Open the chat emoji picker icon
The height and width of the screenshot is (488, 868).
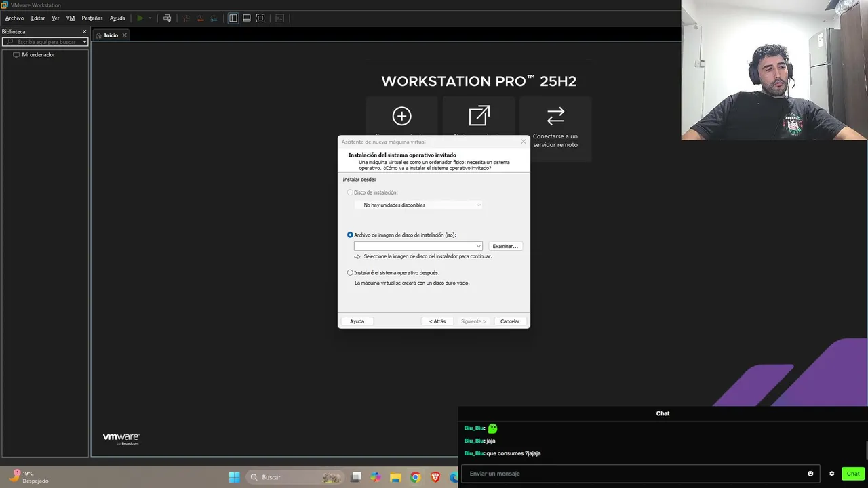(810, 474)
